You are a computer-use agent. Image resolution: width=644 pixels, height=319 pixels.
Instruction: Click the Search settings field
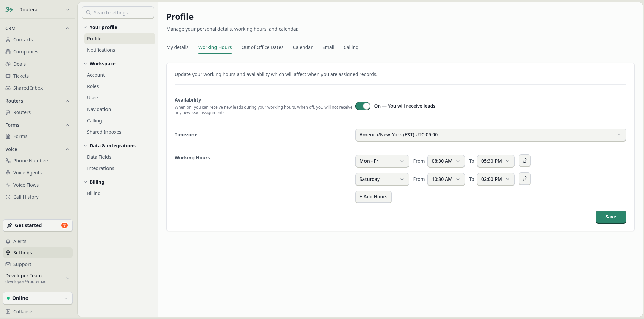coord(118,13)
